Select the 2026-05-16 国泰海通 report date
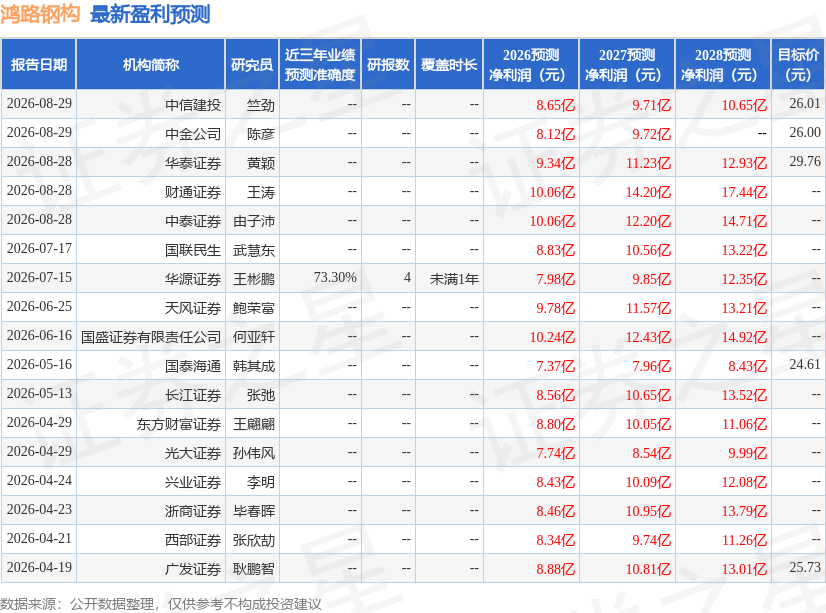Image resolution: width=826 pixels, height=613 pixels. (x=40, y=364)
